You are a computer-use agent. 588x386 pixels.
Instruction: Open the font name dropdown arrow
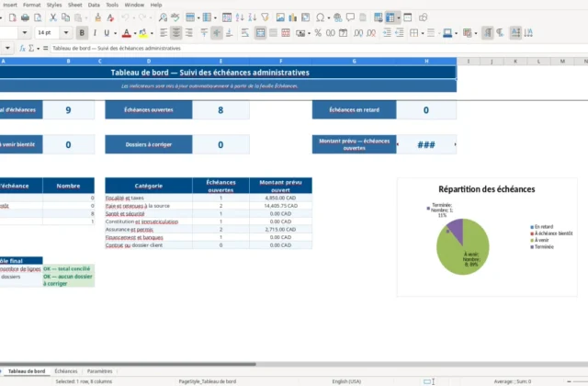point(25,33)
